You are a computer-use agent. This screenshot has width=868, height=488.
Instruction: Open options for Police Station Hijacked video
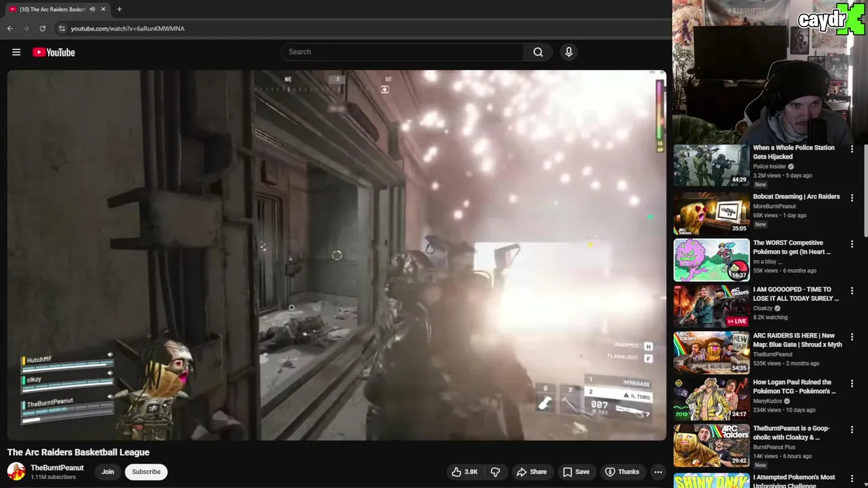pos(852,148)
